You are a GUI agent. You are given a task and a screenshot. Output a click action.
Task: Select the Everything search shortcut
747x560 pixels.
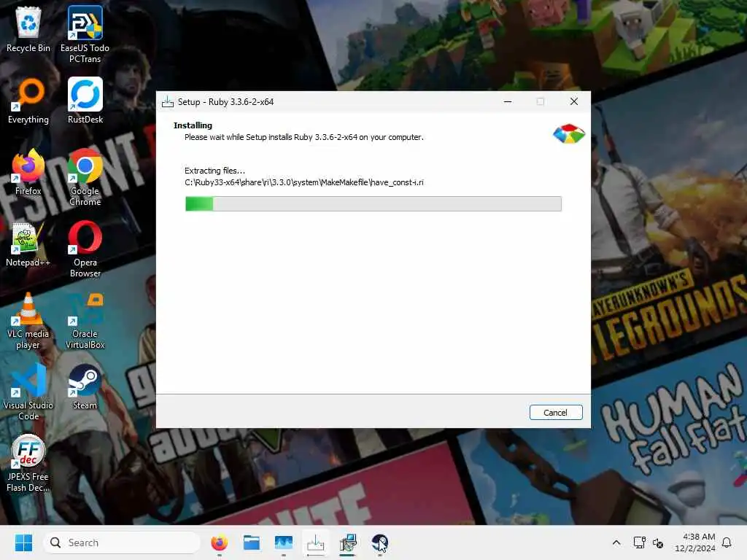click(x=28, y=101)
